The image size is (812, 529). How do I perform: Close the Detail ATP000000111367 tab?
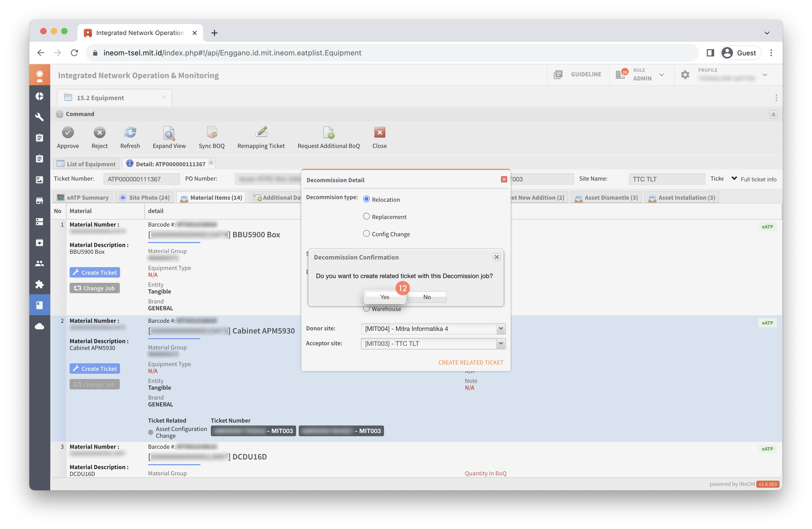pos(211,163)
